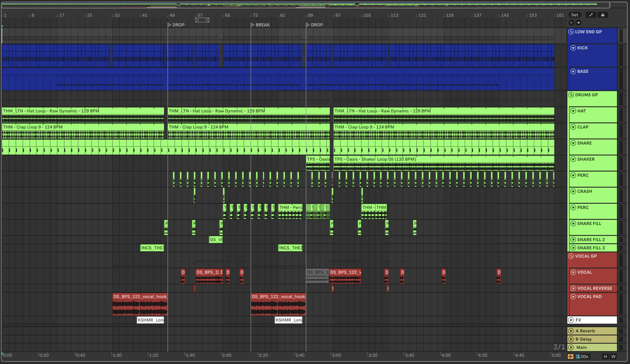Select the first INCS_THE3 clip
Screen dimensions: 630x364
[x=152, y=248]
